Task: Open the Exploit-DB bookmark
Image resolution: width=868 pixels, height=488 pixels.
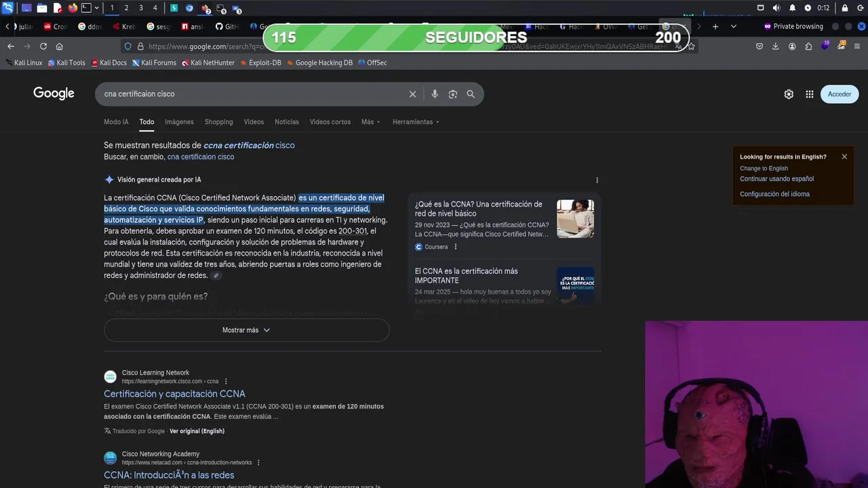Action: [x=260, y=62]
